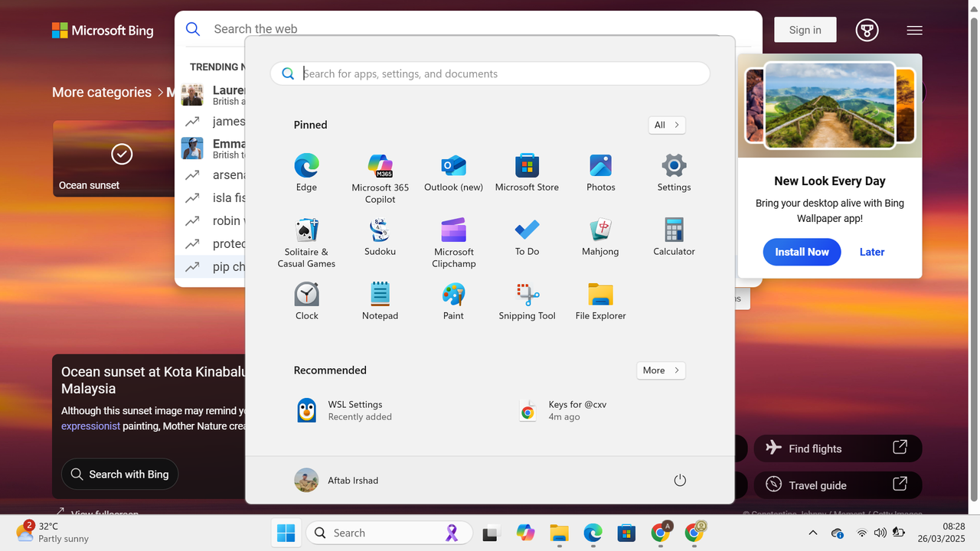Click the power button in Start menu
The image size is (980, 551).
point(680,480)
